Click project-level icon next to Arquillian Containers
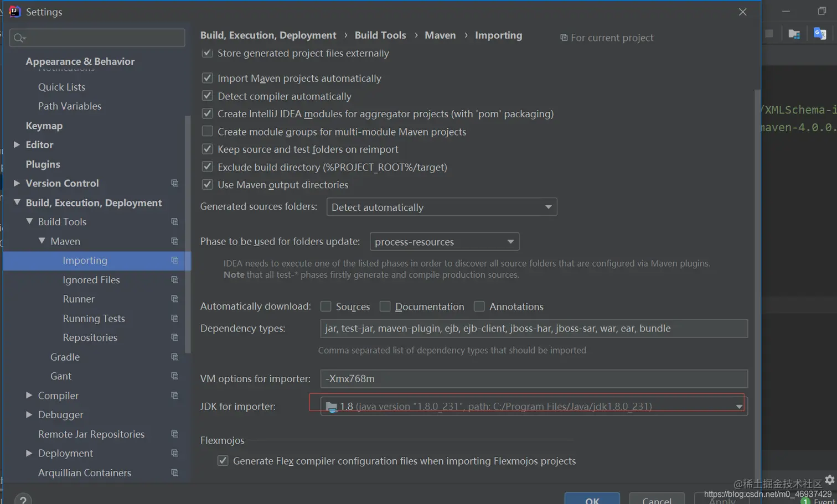The image size is (837, 504). pyautogui.click(x=175, y=473)
